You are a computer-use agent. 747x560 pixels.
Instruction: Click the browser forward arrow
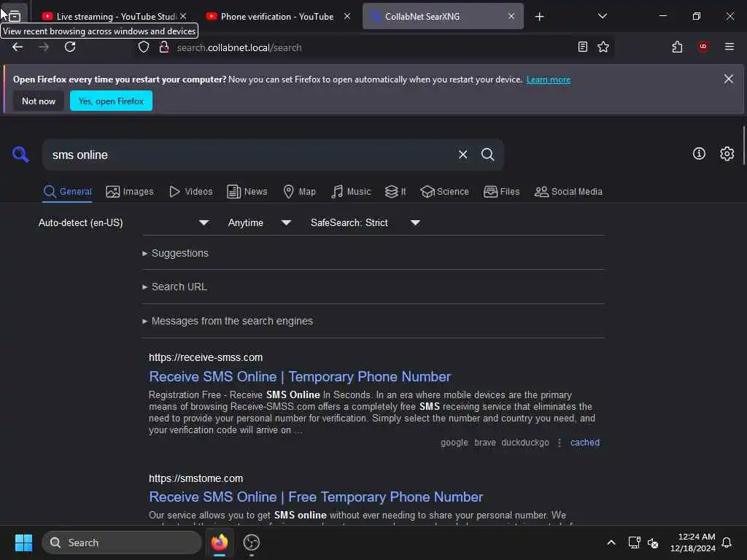coord(43,47)
